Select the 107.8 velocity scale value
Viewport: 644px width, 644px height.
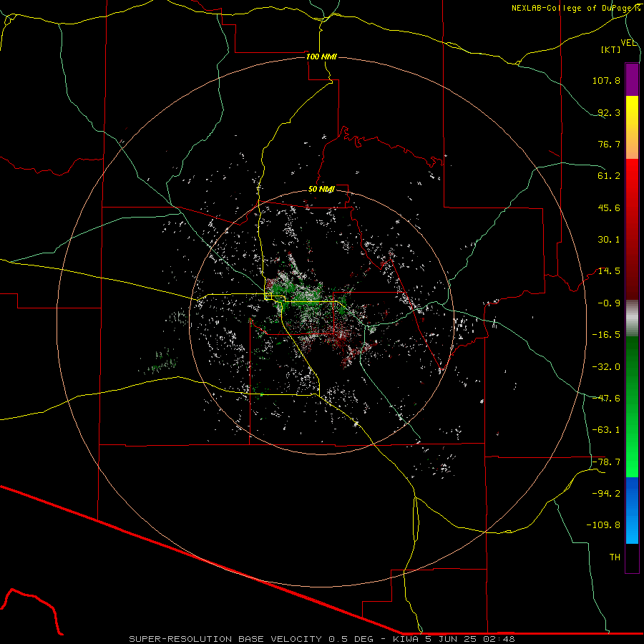pyautogui.click(x=606, y=80)
